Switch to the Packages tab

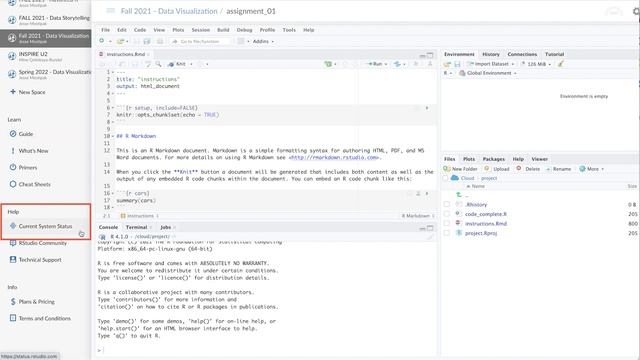click(x=493, y=159)
